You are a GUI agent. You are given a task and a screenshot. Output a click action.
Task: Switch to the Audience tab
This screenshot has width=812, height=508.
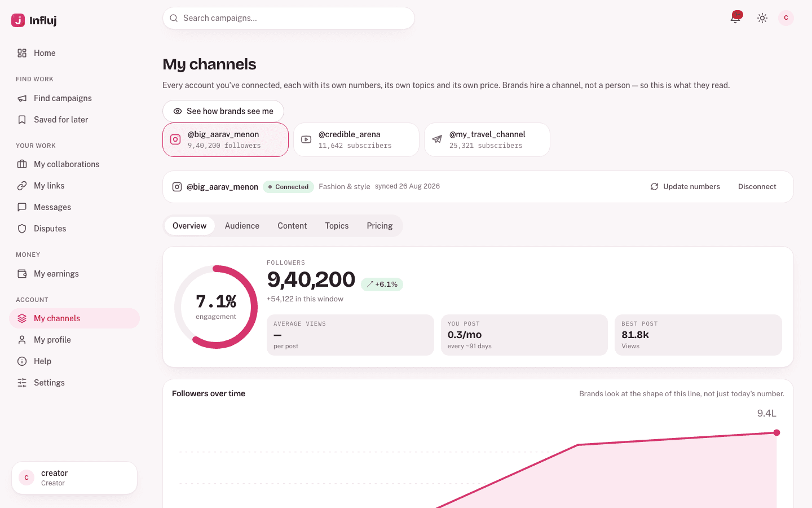tap(242, 226)
